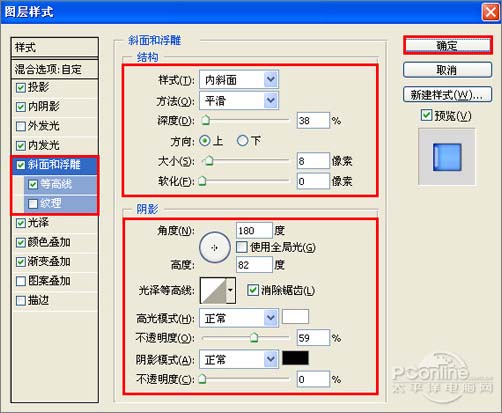
Task: Open the 纹理 sub-entry label
Action: (51, 203)
